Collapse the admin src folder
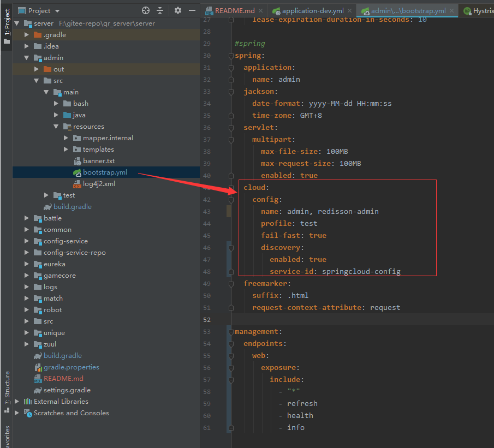 [x=37, y=81]
